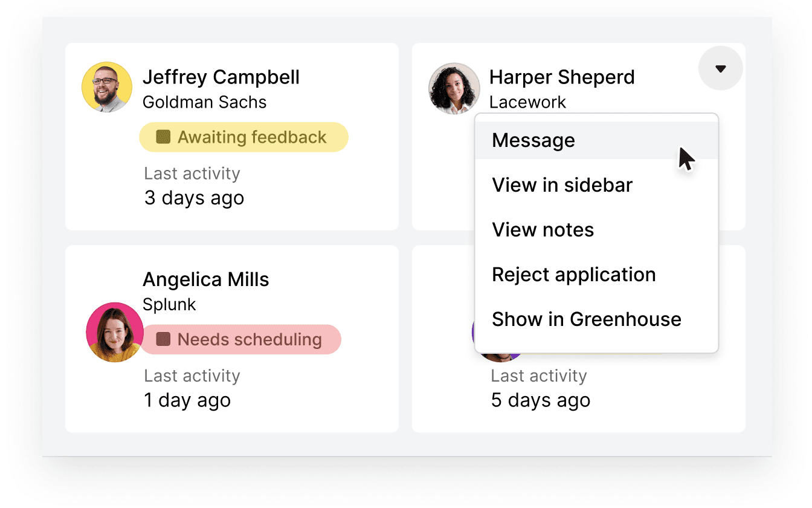This screenshot has width=812, height=508.
Task: Open Show in Greenhouse link
Action: click(586, 319)
